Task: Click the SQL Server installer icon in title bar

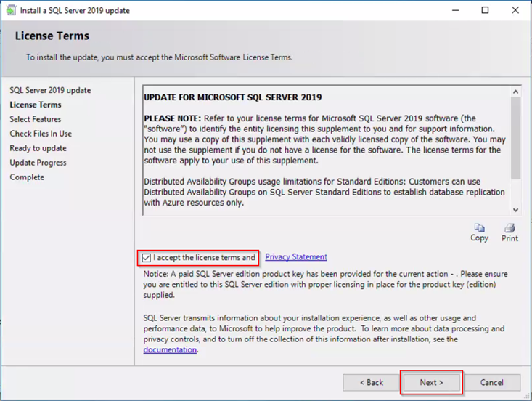Action: click(11, 10)
